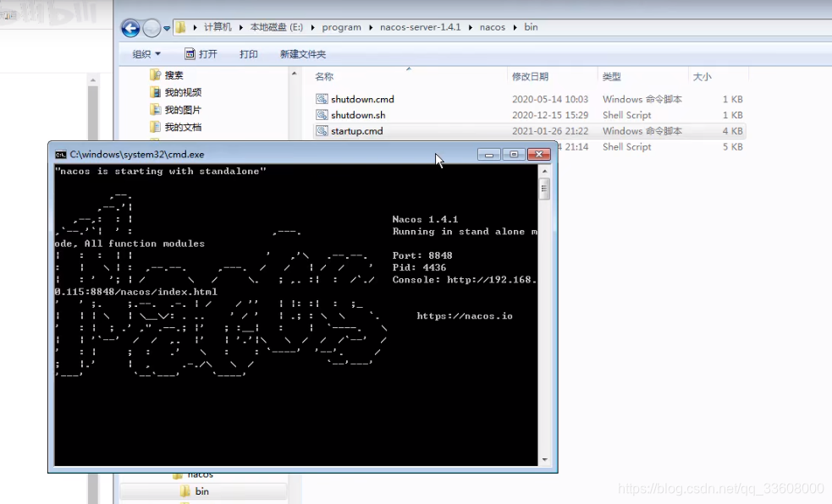The image size is (832, 504).
Task: Click the cmd.exe title bar text
Action: tap(137, 155)
